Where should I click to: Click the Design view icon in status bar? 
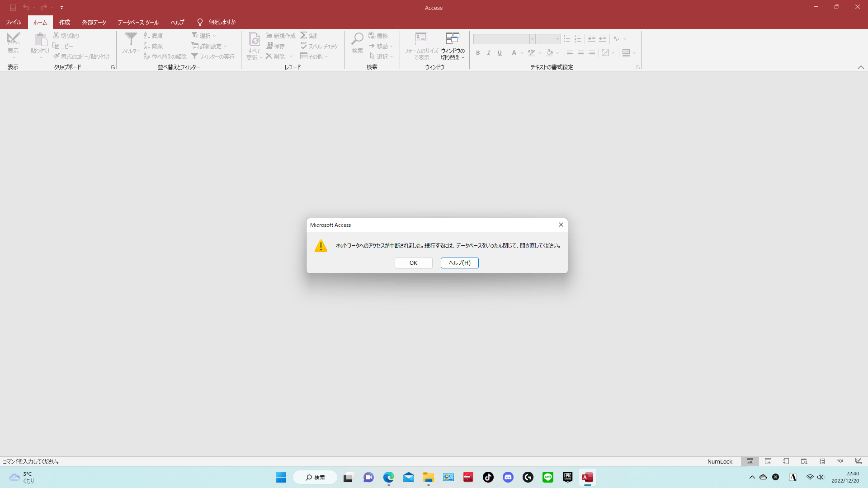858,461
